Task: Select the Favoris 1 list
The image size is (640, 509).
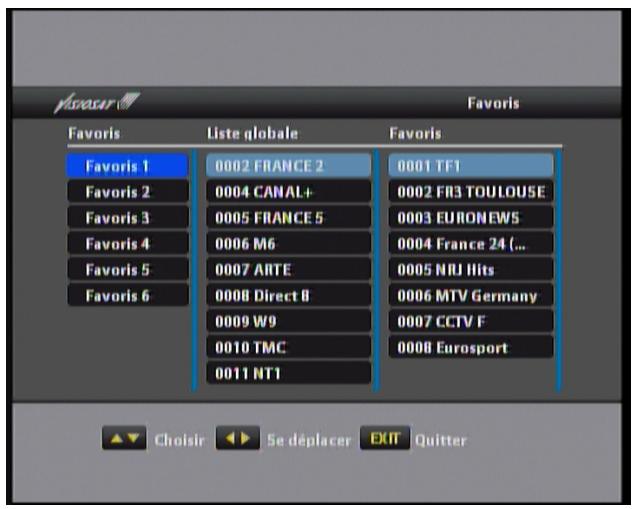Action: (128, 166)
